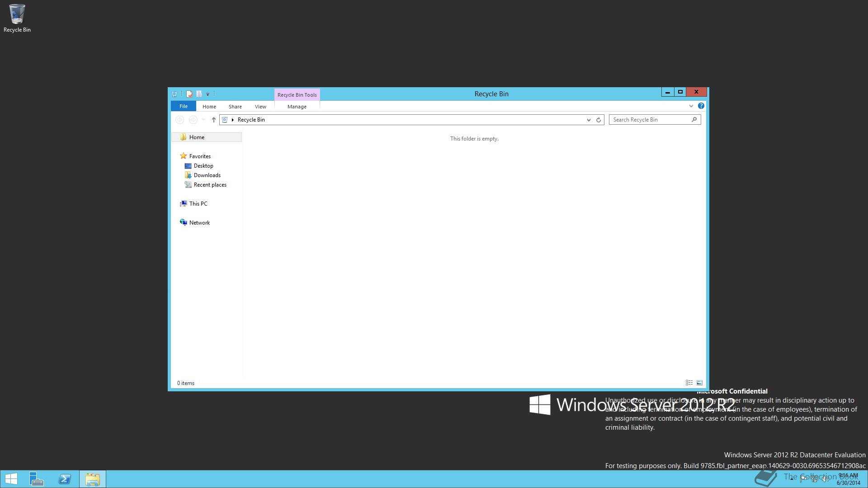Click the network tray icon

pos(814,479)
